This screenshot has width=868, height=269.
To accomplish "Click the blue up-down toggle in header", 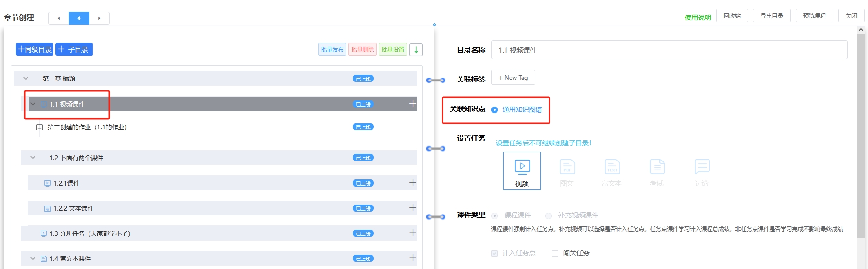I will point(79,18).
